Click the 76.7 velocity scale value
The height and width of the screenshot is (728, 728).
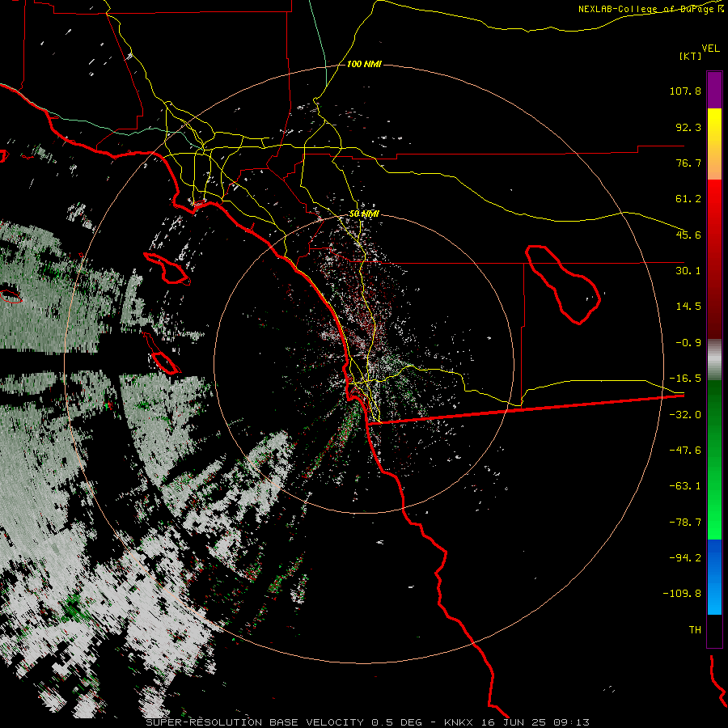pyautogui.click(x=688, y=163)
